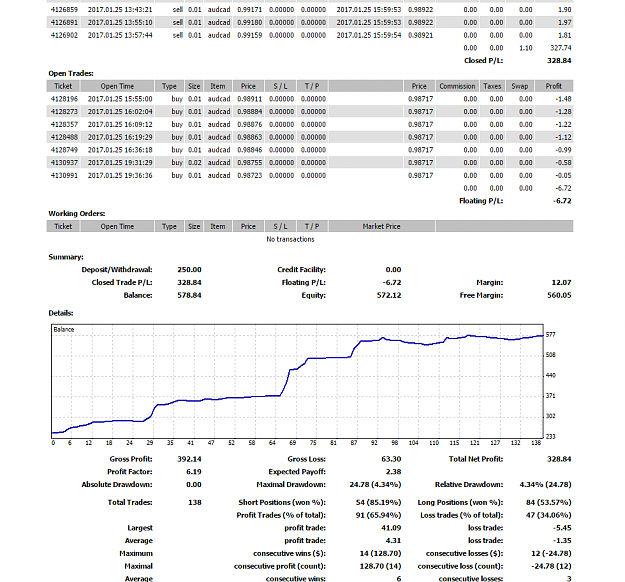This screenshot has width=625, height=582.
Task: Click the Commission column header
Action: click(x=457, y=86)
